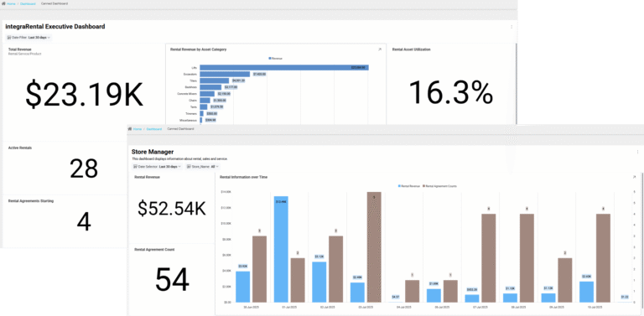Viewport: 644px width, 316px height.
Task: Select blue revenue bar for 02 Jul 2025
Action: pos(319,282)
